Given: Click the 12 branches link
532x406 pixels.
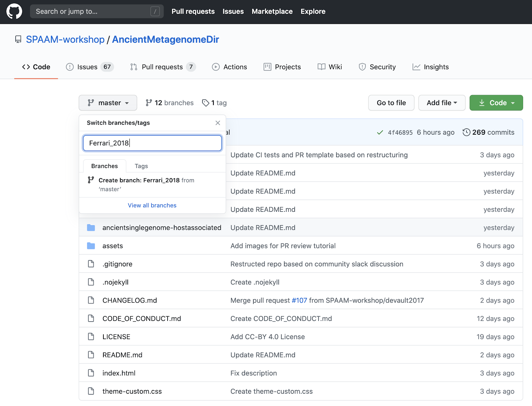Looking at the screenshot, I should pos(170,103).
